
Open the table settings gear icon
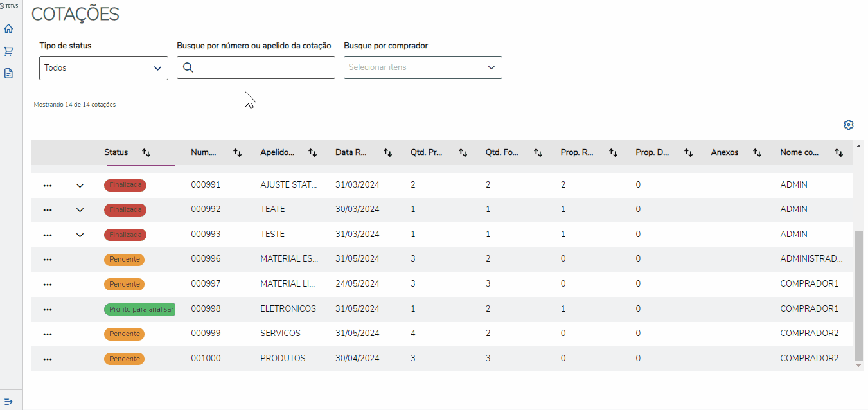(848, 125)
